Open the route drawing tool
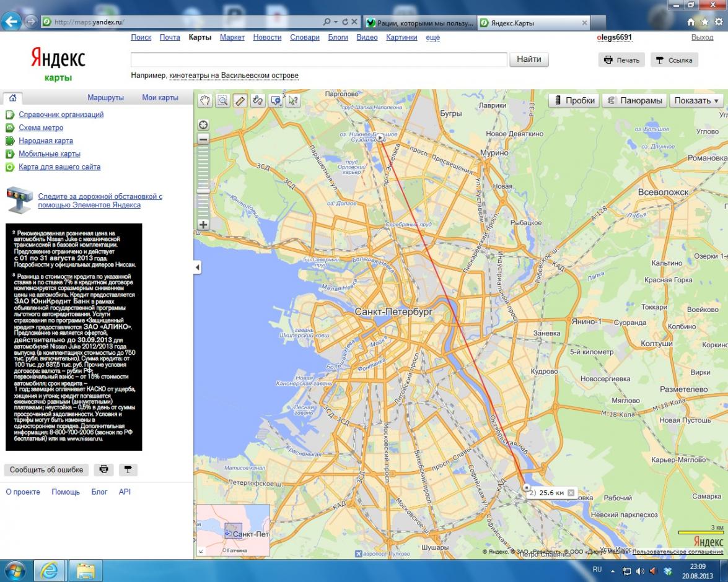Screen dimensions: 728x582 point(257,100)
